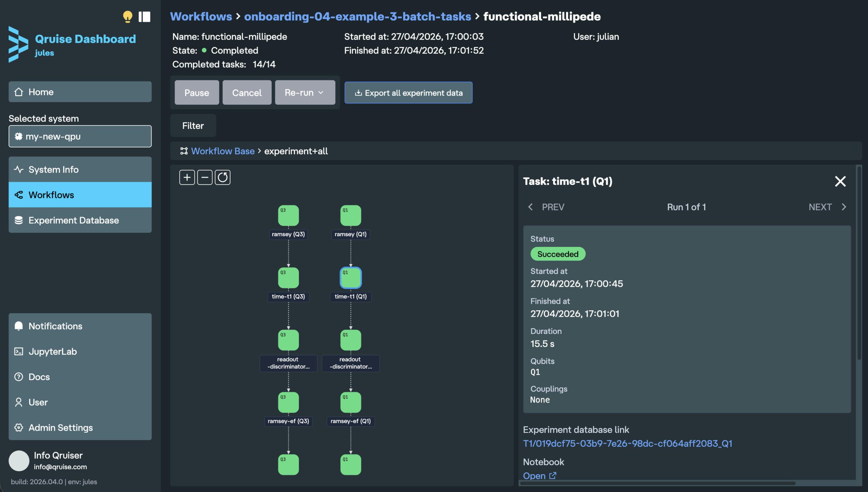This screenshot has height=492, width=868.
Task: Click the User: julian text
Action: (596, 37)
